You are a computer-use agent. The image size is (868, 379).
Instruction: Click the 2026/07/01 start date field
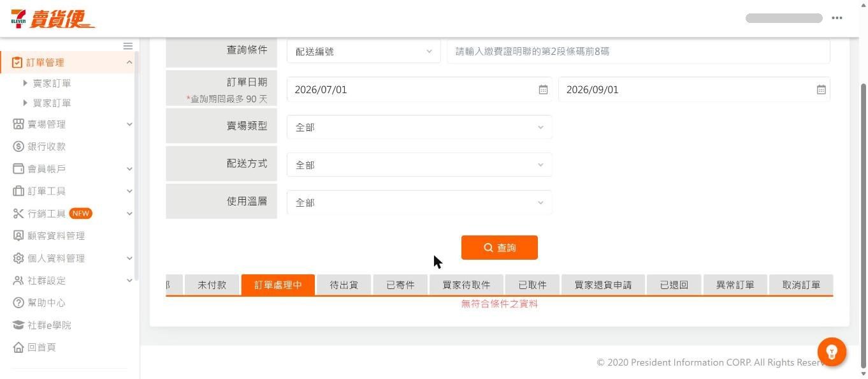[x=419, y=89]
